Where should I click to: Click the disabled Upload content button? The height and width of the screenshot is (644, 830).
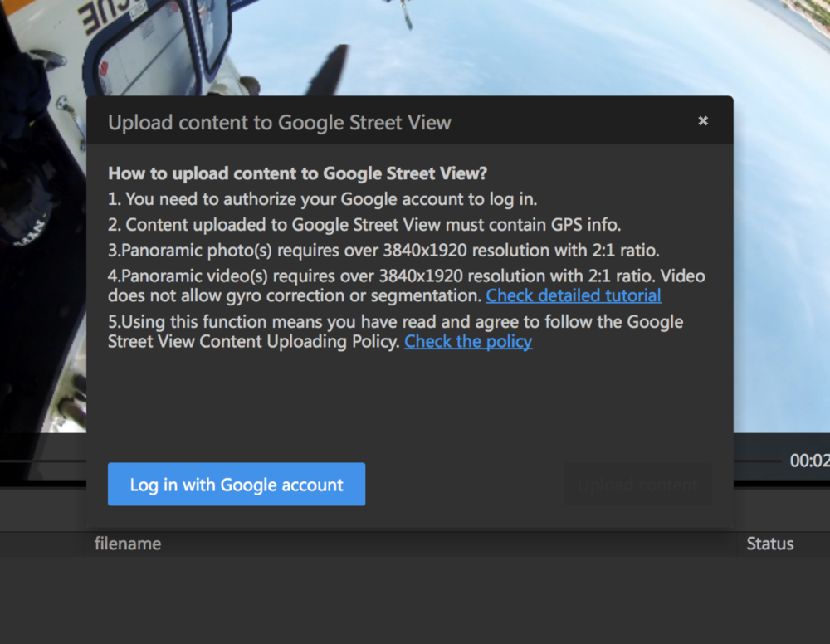click(x=637, y=484)
